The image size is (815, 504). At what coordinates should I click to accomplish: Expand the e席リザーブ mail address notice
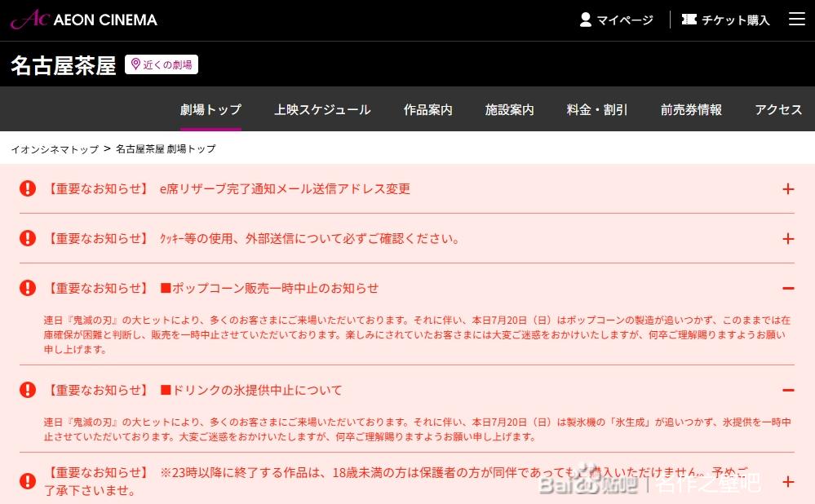click(788, 189)
